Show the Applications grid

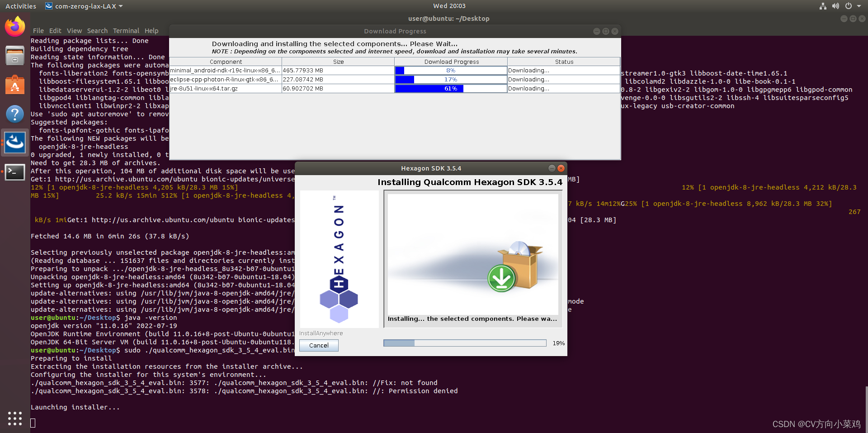coord(15,419)
